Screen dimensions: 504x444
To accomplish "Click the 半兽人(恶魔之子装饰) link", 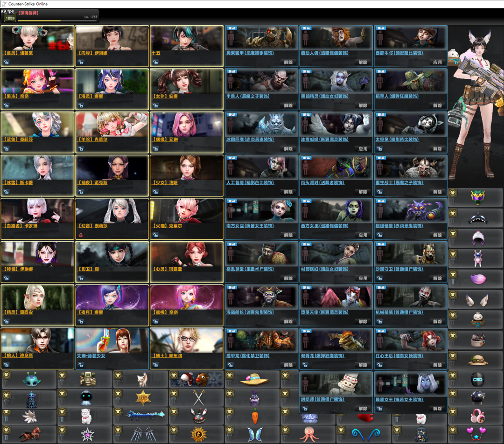I will pos(248,96).
